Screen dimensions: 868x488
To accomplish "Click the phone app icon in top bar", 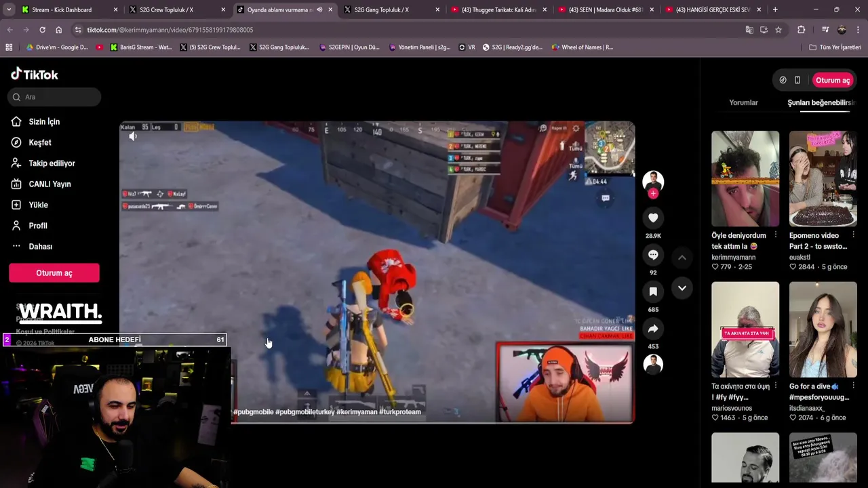I will (x=797, y=80).
